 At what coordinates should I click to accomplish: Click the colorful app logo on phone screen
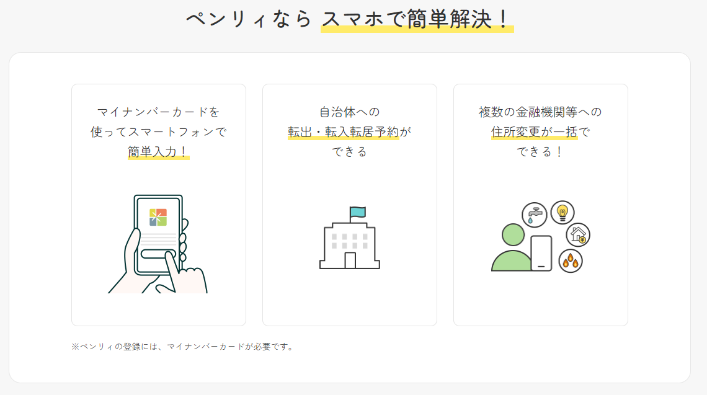(x=158, y=217)
